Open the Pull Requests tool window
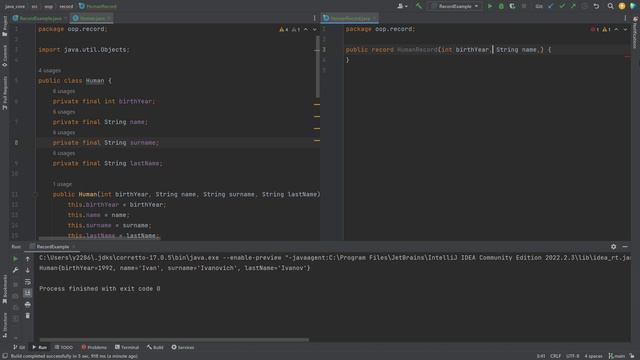640x360 pixels. [4, 93]
